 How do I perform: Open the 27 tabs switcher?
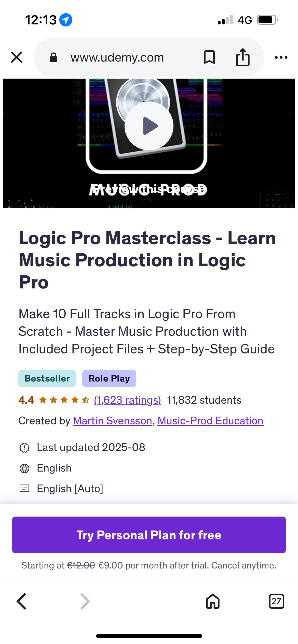pos(276,601)
